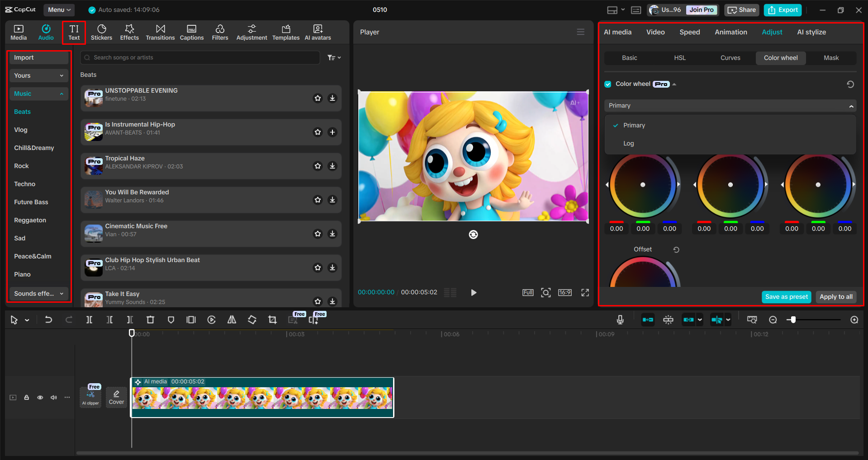Activate the Crop tool in the timeline toolbar

point(272,319)
